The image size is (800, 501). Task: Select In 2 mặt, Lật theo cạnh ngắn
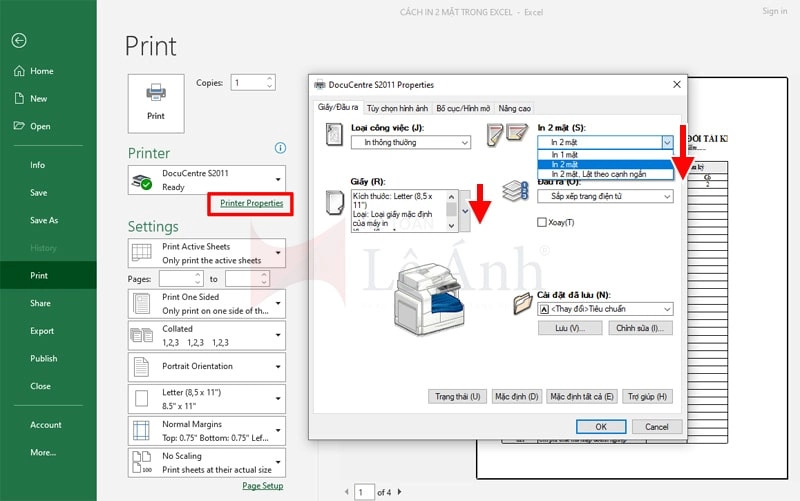click(605, 174)
